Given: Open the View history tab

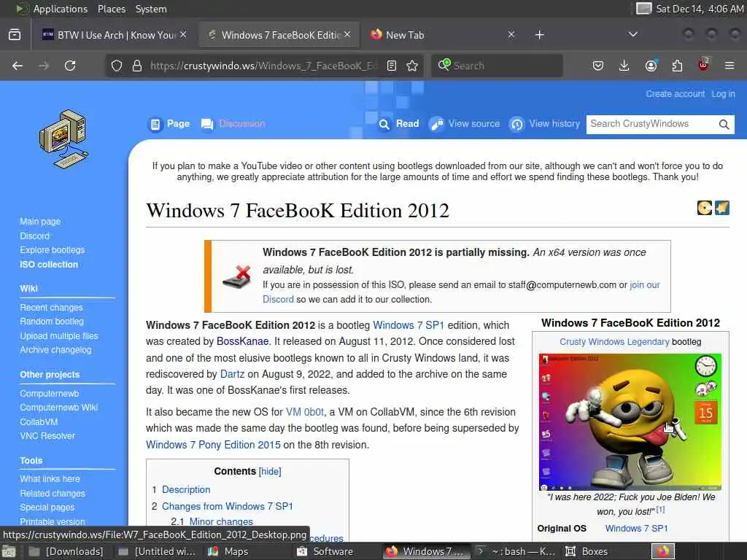Looking at the screenshot, I should tap(545, 124).
